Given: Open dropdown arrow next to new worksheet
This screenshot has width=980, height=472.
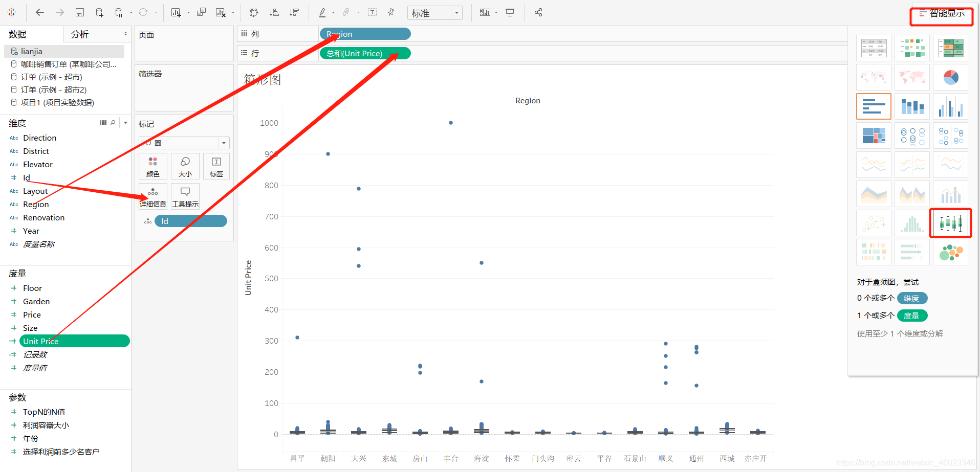Looking at the screenshot, I should pos(188,12).
